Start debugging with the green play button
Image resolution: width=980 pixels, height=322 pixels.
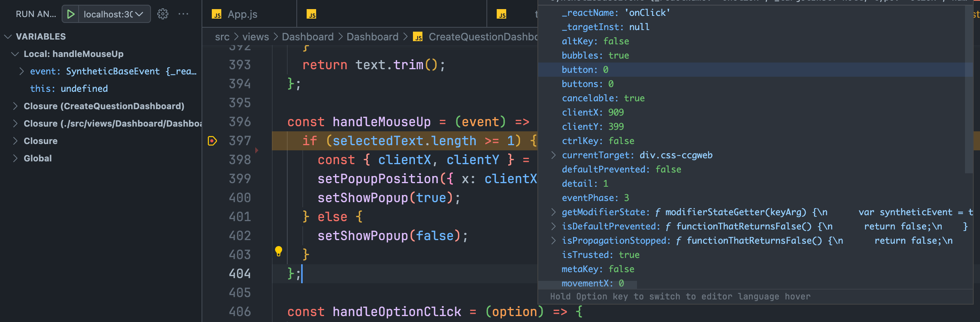coord(71,14)
